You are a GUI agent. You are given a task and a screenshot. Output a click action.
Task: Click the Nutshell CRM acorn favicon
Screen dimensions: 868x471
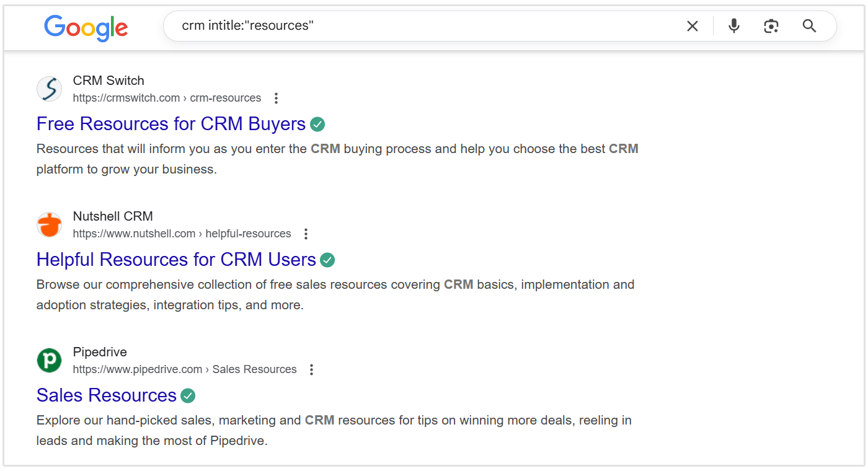tap(49, 224)
